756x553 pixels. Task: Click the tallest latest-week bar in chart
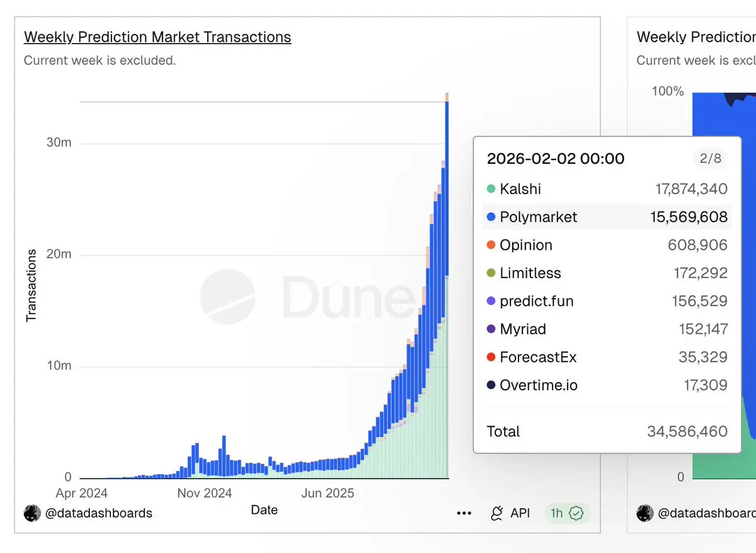click(447, 285)
